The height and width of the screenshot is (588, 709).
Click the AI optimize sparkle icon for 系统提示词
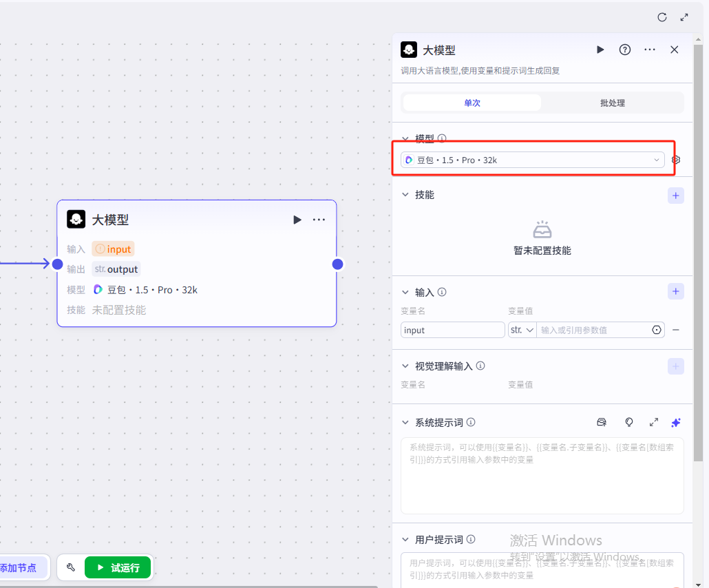[x=676, y=423]
